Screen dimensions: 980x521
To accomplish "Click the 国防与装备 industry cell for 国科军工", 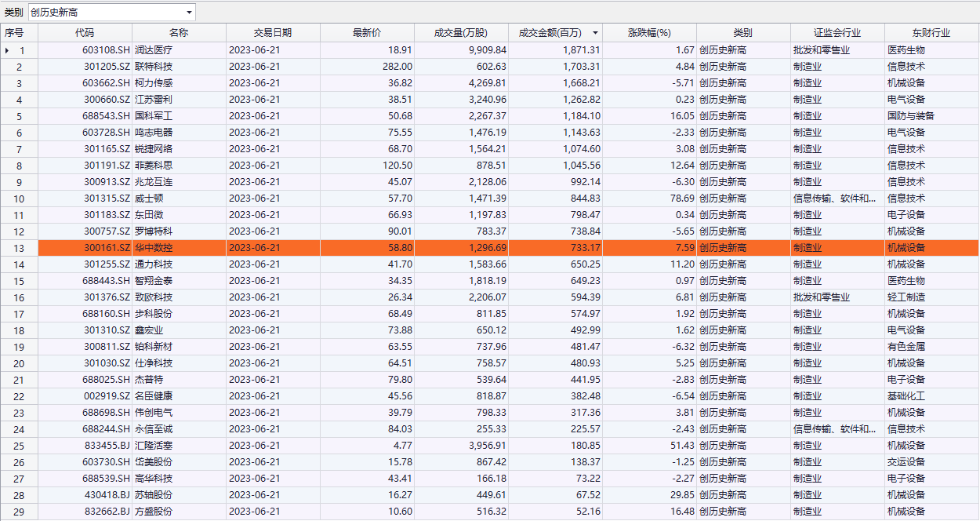I will 931,116.
